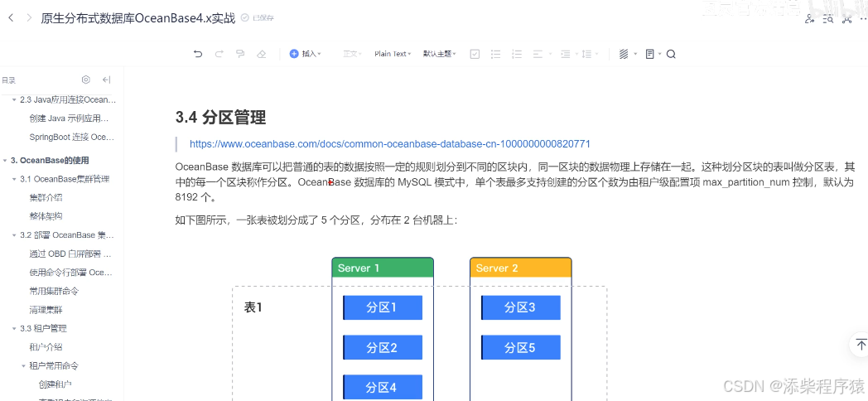
Task: Click the Server 2 orange header
Action: (520, 268)
